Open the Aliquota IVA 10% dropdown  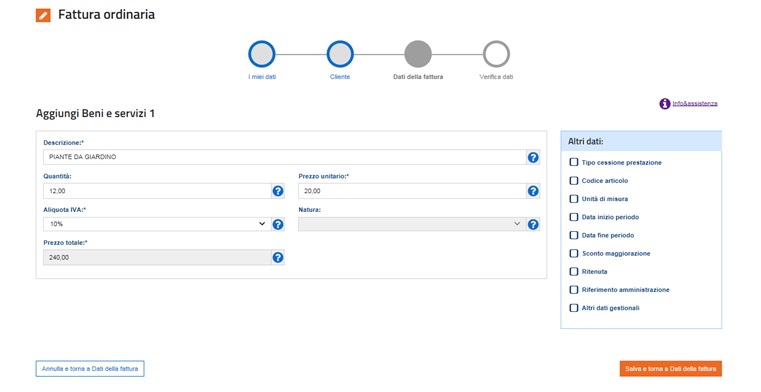157,224
